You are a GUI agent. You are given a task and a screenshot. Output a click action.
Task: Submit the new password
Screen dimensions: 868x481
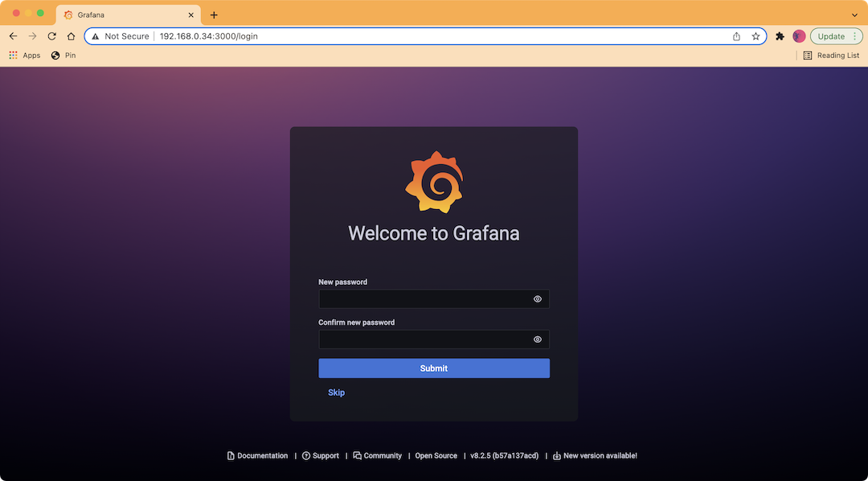(434, 368)
